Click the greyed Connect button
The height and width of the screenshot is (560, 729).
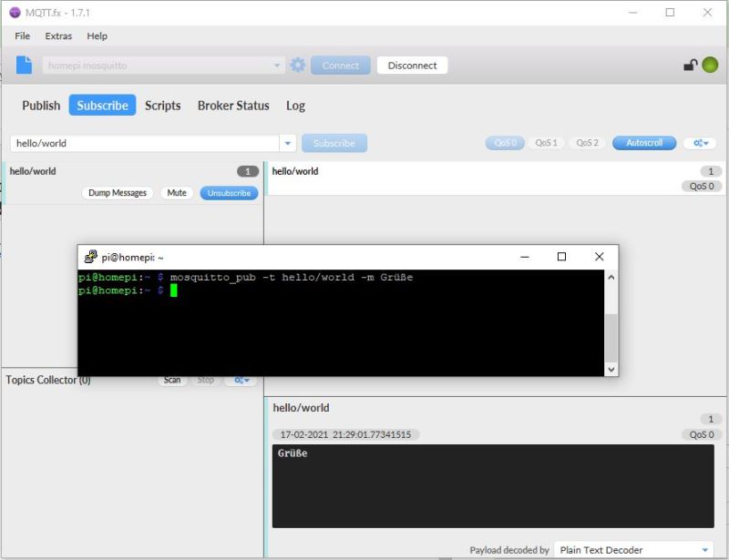coord(341,66)
